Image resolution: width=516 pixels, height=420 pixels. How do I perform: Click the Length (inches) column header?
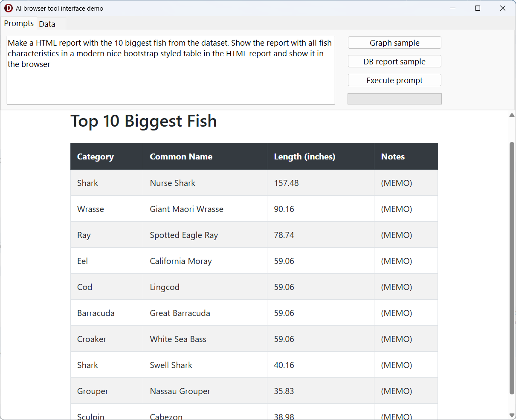coord(304,156)
